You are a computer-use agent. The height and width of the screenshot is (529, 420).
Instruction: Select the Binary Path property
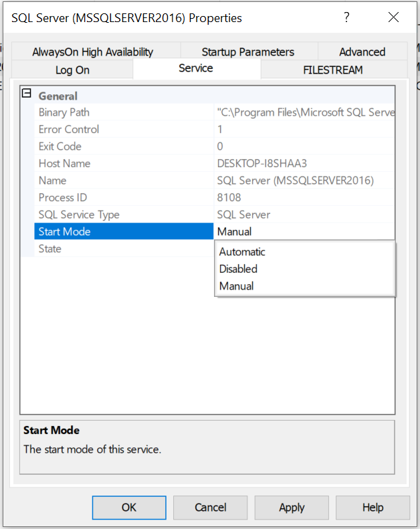[x=124, y=112]
